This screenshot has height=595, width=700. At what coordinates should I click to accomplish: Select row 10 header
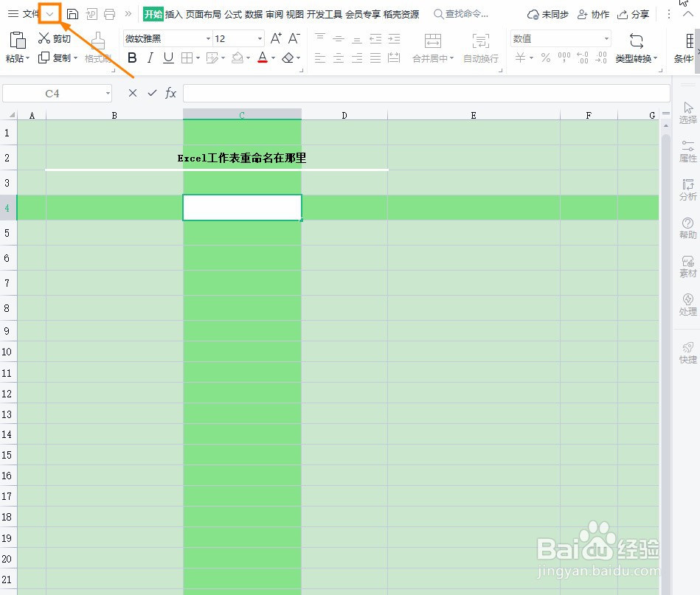pos(7,352)
